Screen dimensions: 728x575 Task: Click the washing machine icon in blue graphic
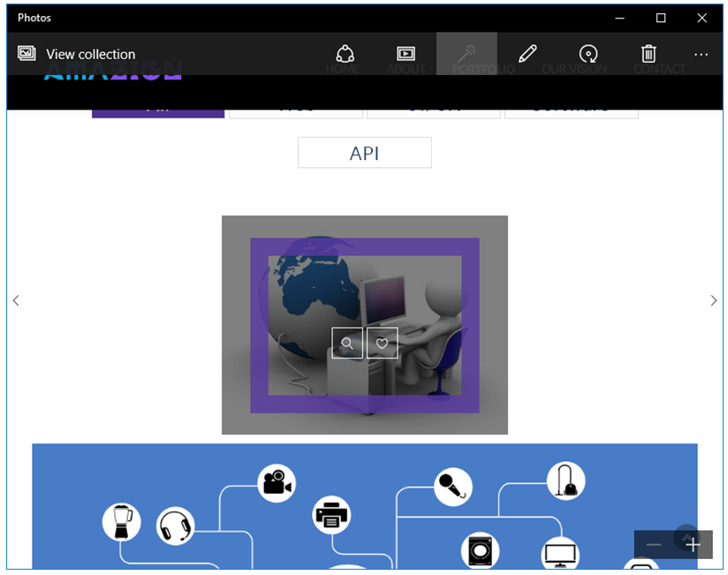click(480, 551)
